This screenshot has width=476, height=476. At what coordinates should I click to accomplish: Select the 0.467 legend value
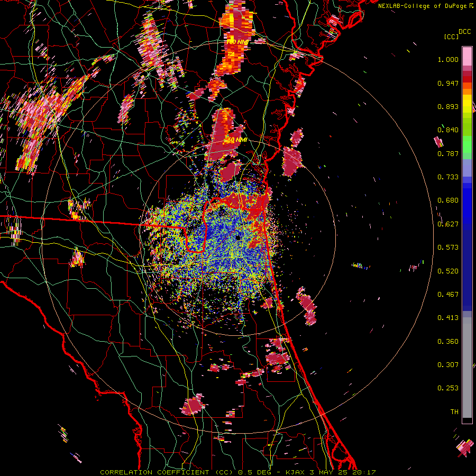[448, 295]
